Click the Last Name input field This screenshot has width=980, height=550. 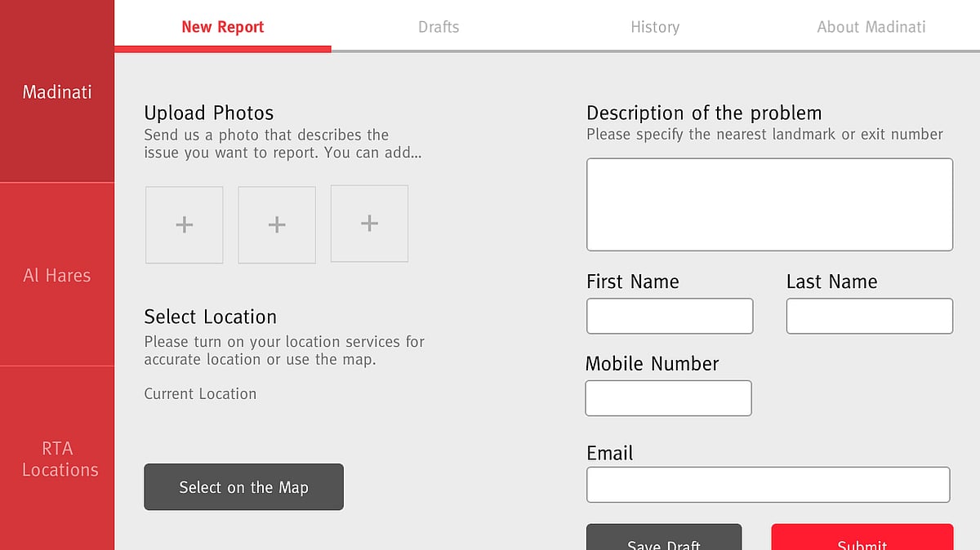[x=870, y=316]
